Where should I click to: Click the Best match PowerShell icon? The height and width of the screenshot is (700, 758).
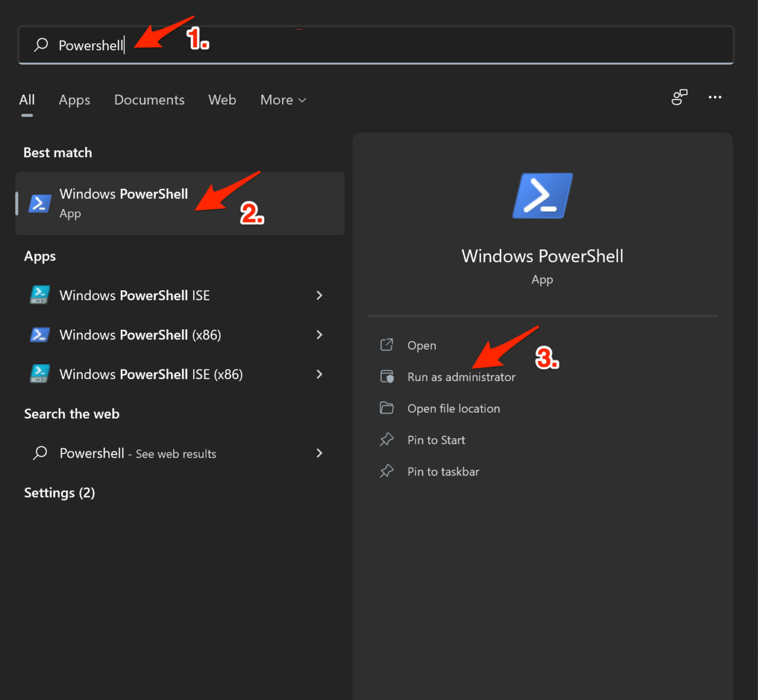pyautogui.click(x=40, y=203)
